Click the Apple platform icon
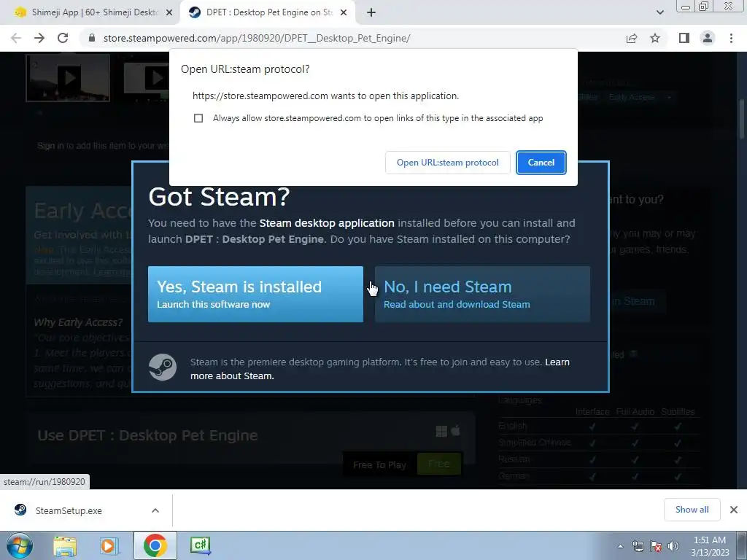 click(x=455, y=430)
